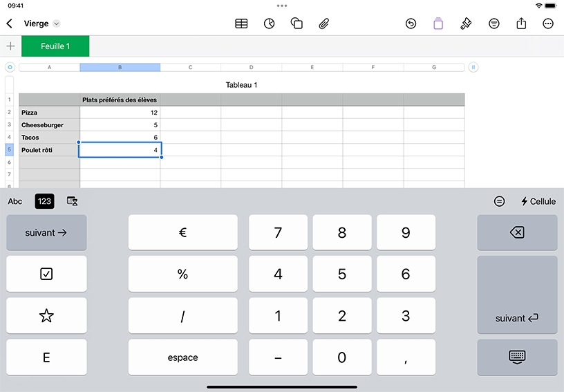Image resolution: width=564 pixels, height=392 pixels.
Task: Select the Feuille 1 sheet tab
Action: pos(55,46)
